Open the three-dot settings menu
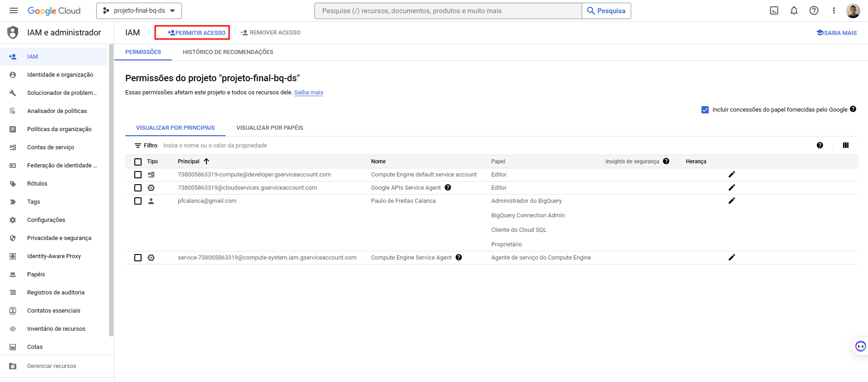Image resolution: width=868 pixels, height=382 pixels. tap(834, 10)
